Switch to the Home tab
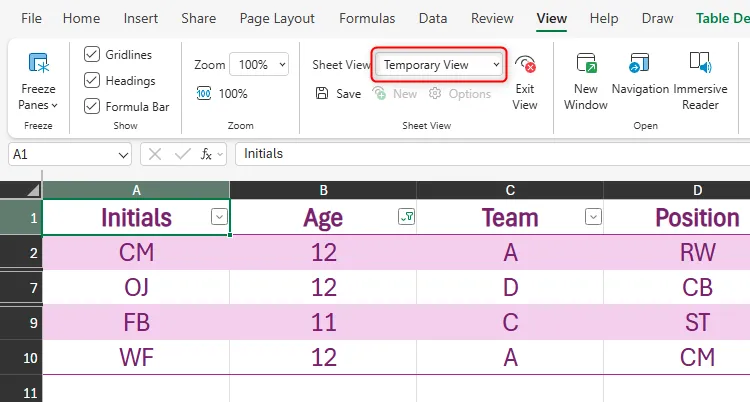 [81, 18]
